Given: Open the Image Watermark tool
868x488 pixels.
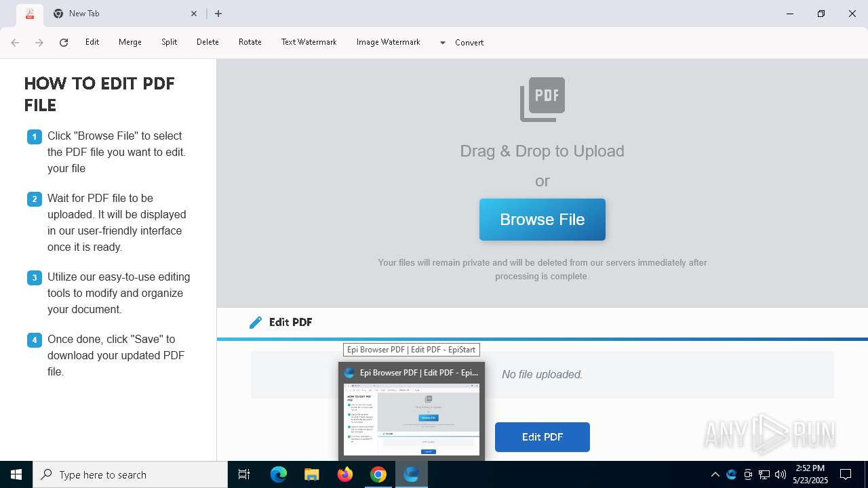Looking at the screenshot, I should coord(389,42).
